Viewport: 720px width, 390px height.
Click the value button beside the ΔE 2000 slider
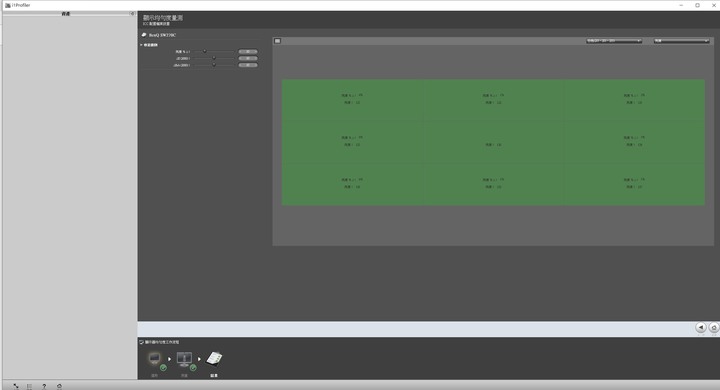248,58
